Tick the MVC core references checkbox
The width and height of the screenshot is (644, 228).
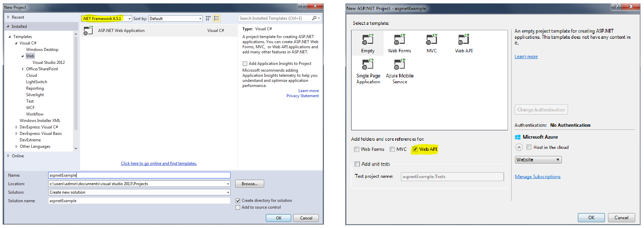pyautogui.click(x=392, y=149)
